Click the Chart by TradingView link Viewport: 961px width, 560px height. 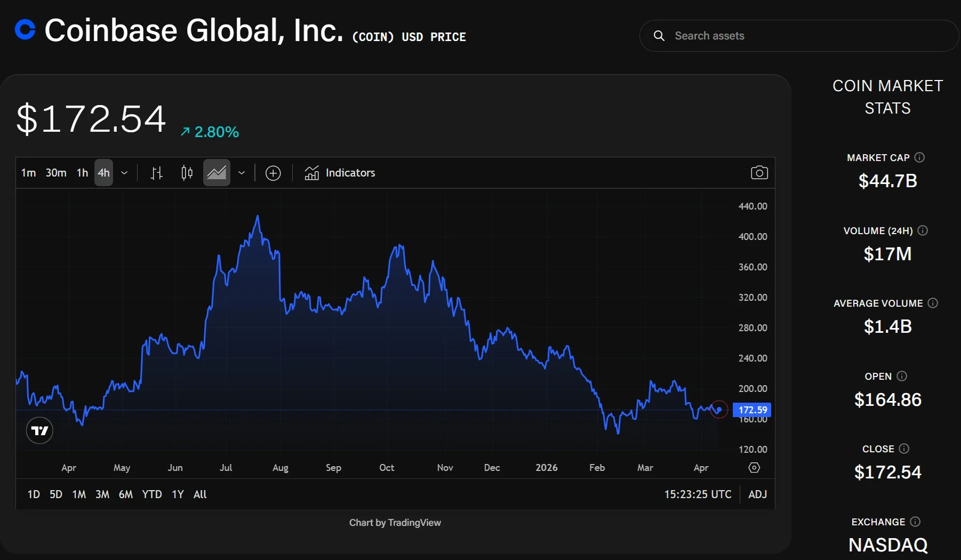tap(395, 523)
